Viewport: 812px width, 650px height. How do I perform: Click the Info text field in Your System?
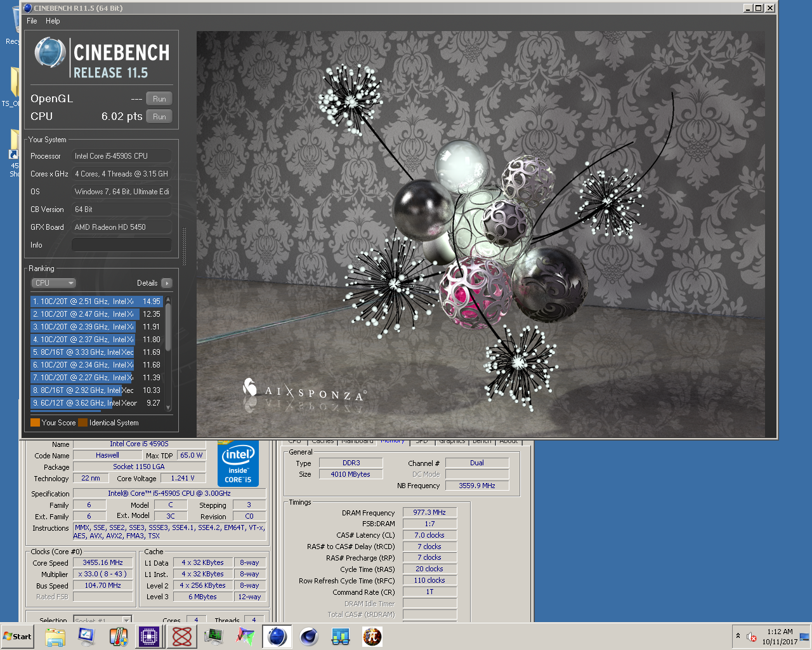click(121, 245)
